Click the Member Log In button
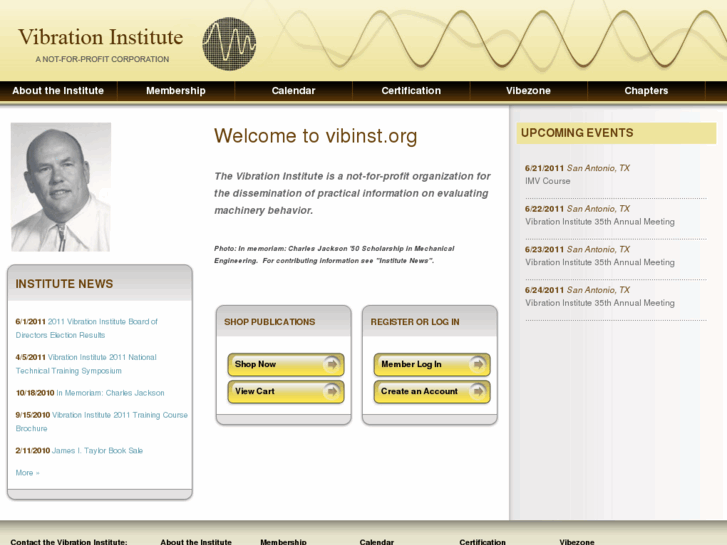The image size is (727, 545). tap(432, 365)
